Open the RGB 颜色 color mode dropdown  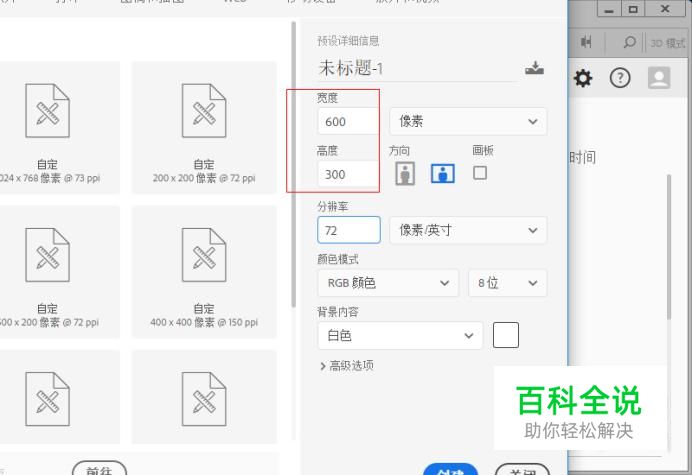pos(388,283)
